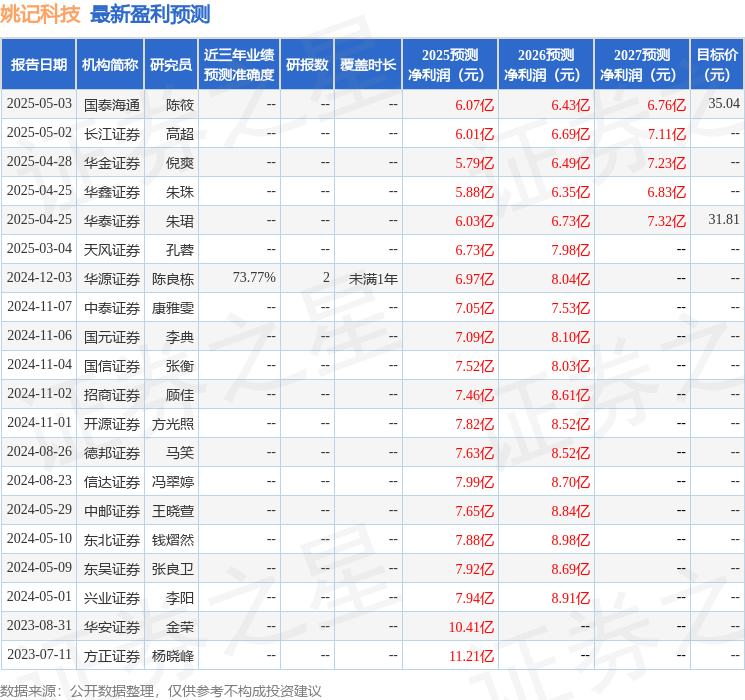Click the 2025预测净利润 column header
Viewport: 745px width, 700px height.
pos(450,65)
